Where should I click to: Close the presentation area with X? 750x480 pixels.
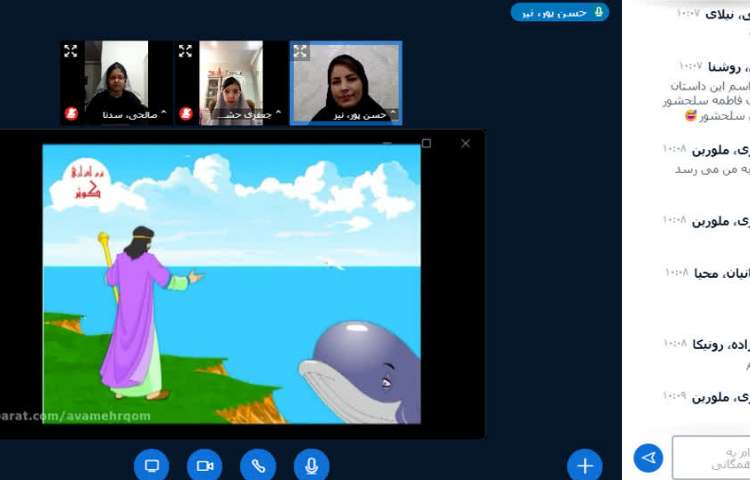point(465,143)
